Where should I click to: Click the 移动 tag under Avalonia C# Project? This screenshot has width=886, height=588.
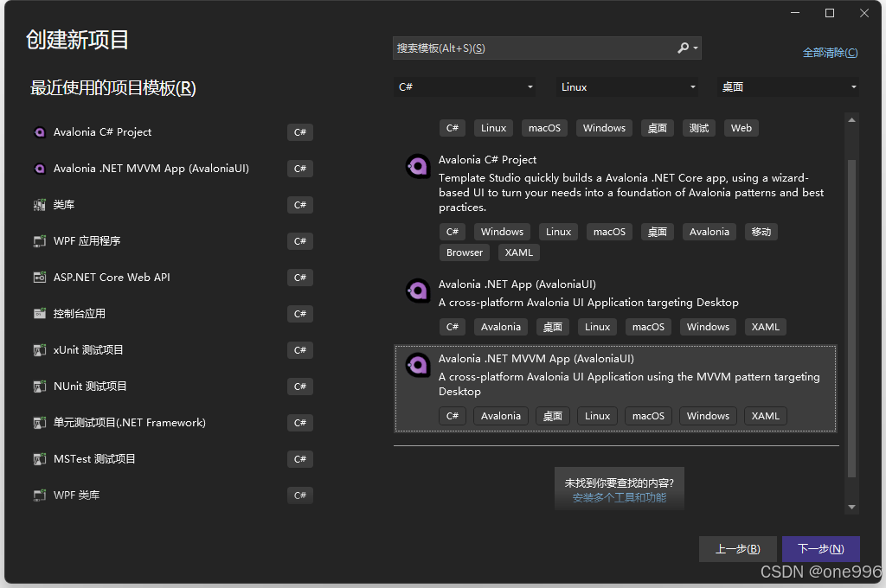coord(761,232)
